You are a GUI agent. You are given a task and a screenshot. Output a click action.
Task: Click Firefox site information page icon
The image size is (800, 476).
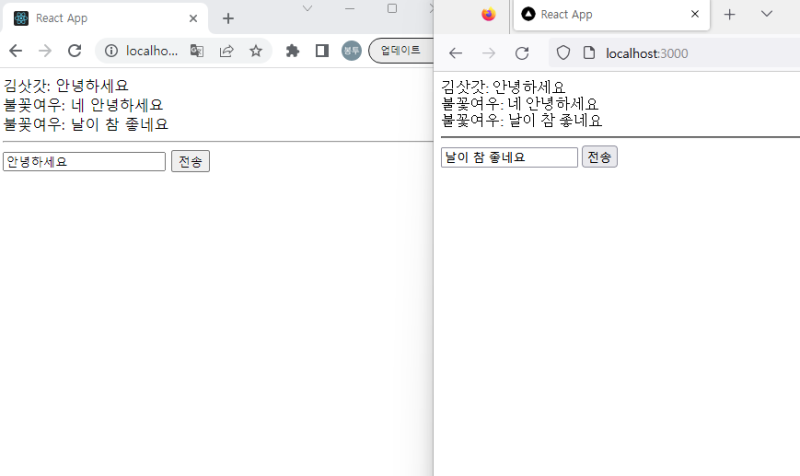coord(589,53)
